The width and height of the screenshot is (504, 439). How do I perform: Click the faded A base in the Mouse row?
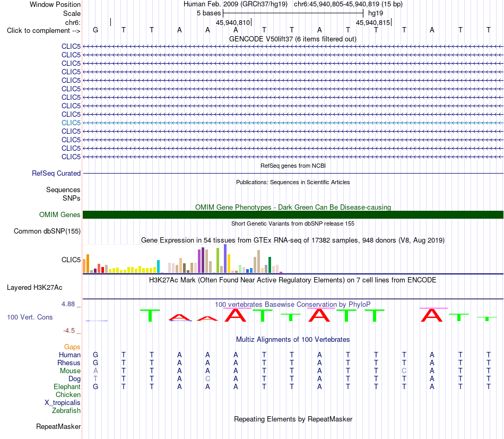[95, 371]
